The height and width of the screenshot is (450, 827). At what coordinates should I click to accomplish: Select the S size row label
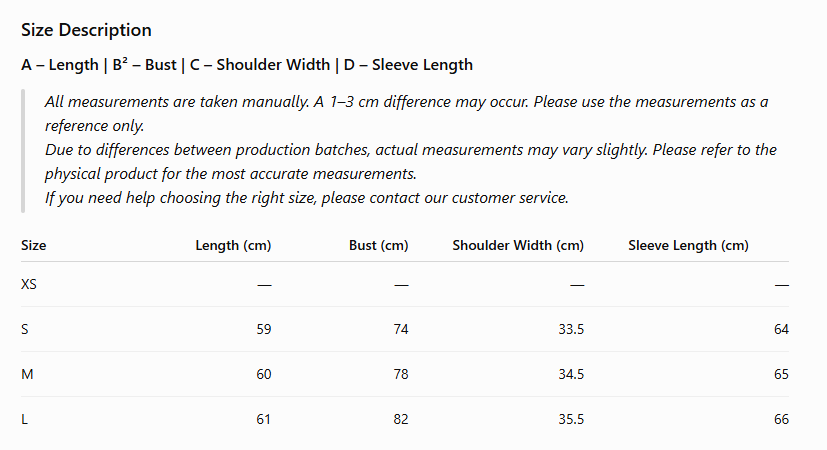pos(25,329)
